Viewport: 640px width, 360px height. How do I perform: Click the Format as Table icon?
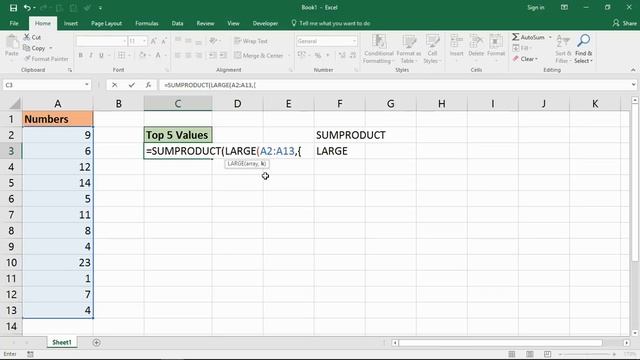[408, 42]
